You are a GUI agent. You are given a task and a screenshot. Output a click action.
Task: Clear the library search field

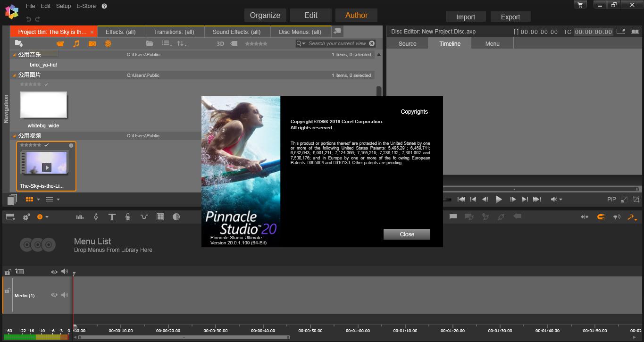[372, 43]
